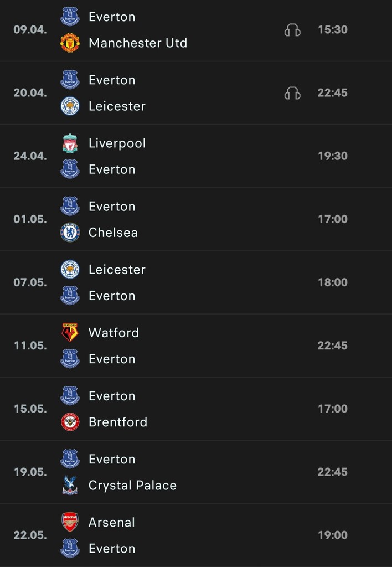The height and width of the screenshot is (567, 392).
Task: Open the Watford team name link
Action: coord(114,332)
